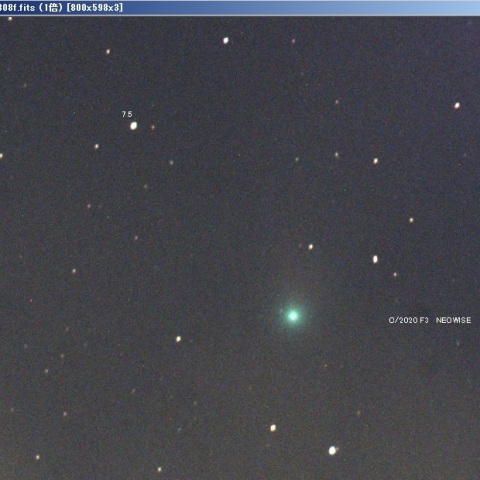This screenshot has height=480, width=480.
Task: Click the 'C/2020 F3 NEOWISE' annotation
Action: (x=430, y=320)
